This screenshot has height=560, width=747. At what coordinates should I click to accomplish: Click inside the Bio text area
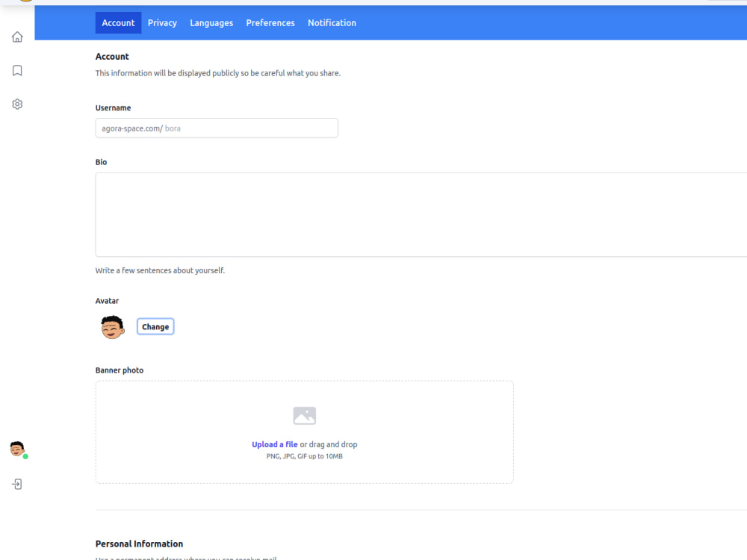(x=421, y=215)
